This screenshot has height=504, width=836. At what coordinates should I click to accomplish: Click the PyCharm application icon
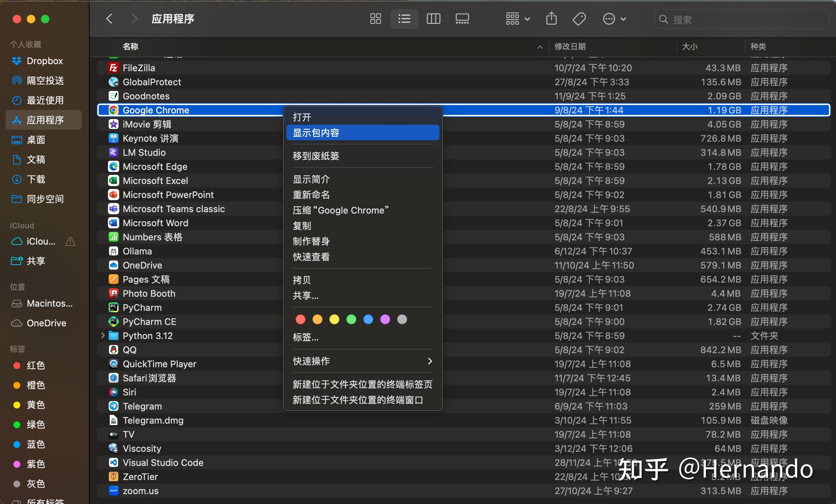coord(113,307)
